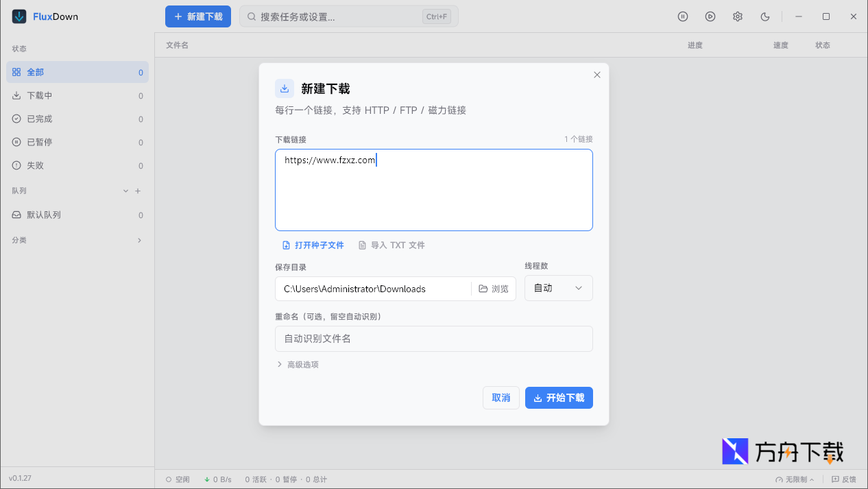Expand the 分类 section
The width and height of the screenshot is (868, 489).
pos(139,240)
